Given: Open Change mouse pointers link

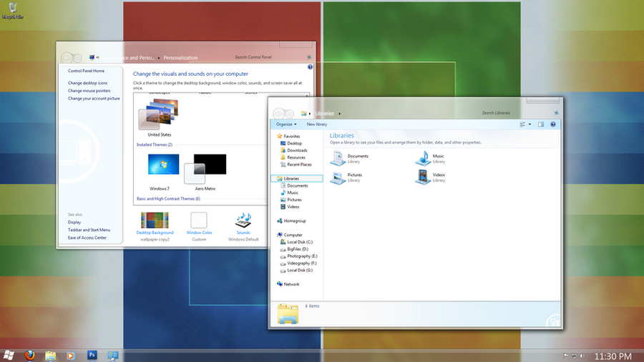Looking at the screenshot, I should 89,91.
